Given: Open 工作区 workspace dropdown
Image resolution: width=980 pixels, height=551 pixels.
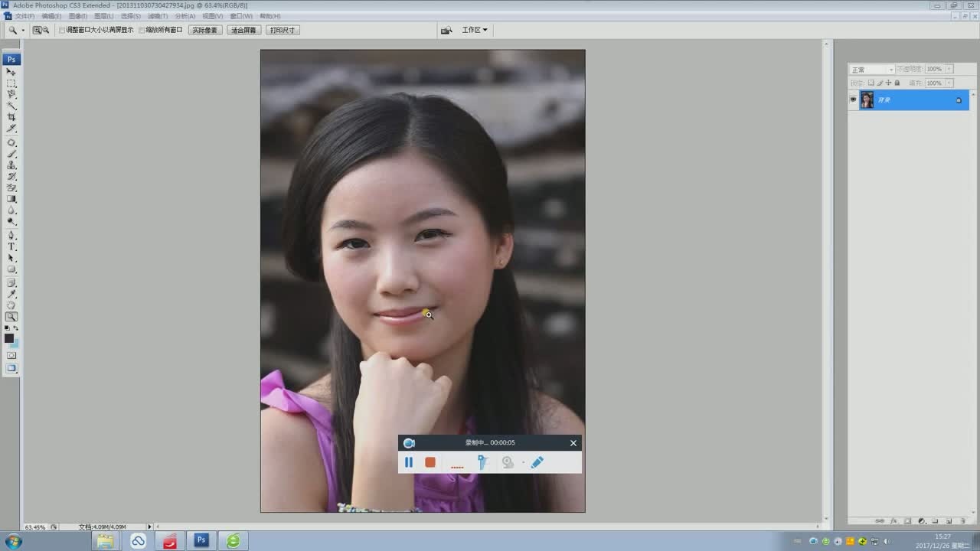Looking at the screenshot, I should (475, 30).
